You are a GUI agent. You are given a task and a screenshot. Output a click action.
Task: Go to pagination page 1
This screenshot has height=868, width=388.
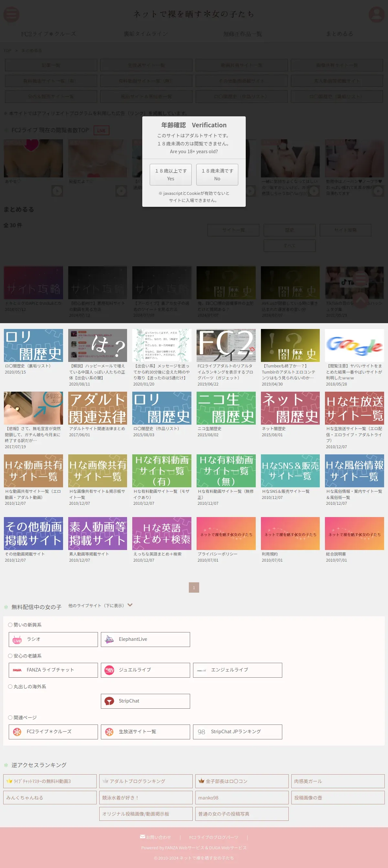pos(194,587)
